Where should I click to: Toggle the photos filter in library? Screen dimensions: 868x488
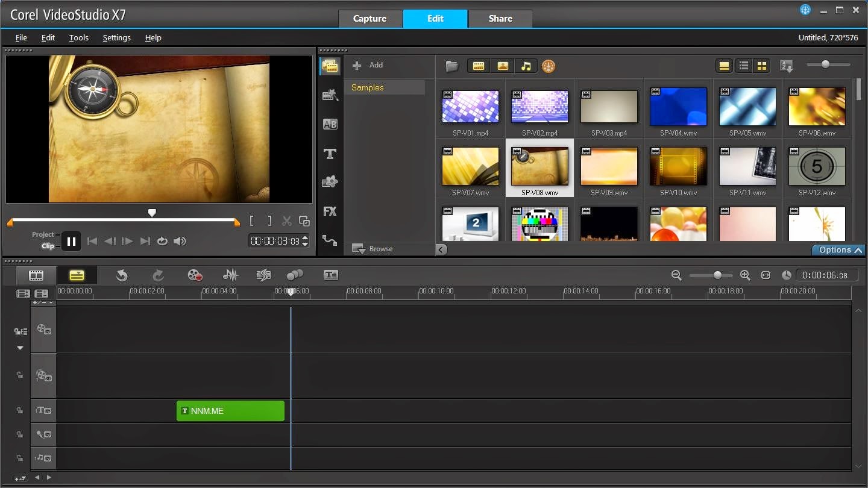[502, 66]
